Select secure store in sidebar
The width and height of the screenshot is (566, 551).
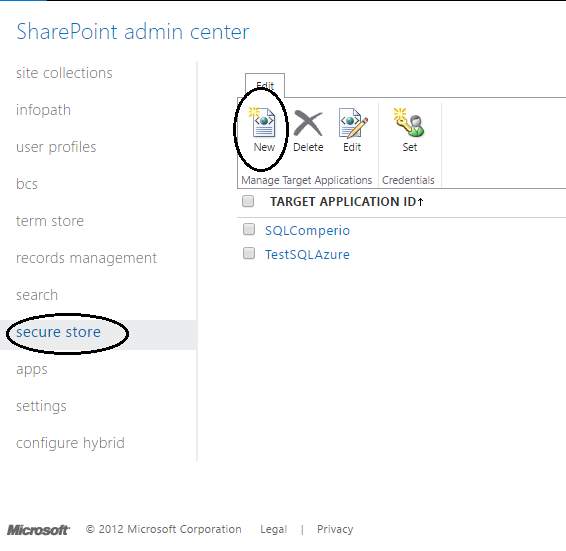(58, 332)
